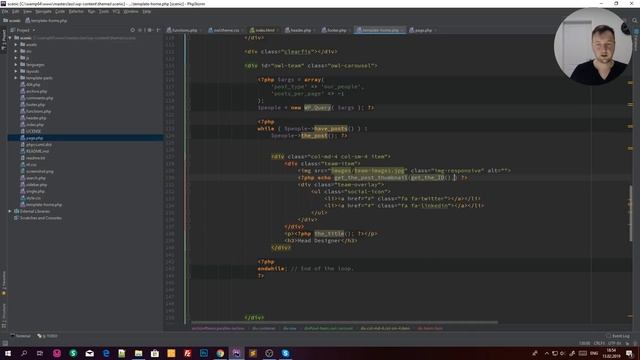This screenshot has width=640, height=360.
Task: Select LICENSE file in project tree
Action: (x=33, y=131)
